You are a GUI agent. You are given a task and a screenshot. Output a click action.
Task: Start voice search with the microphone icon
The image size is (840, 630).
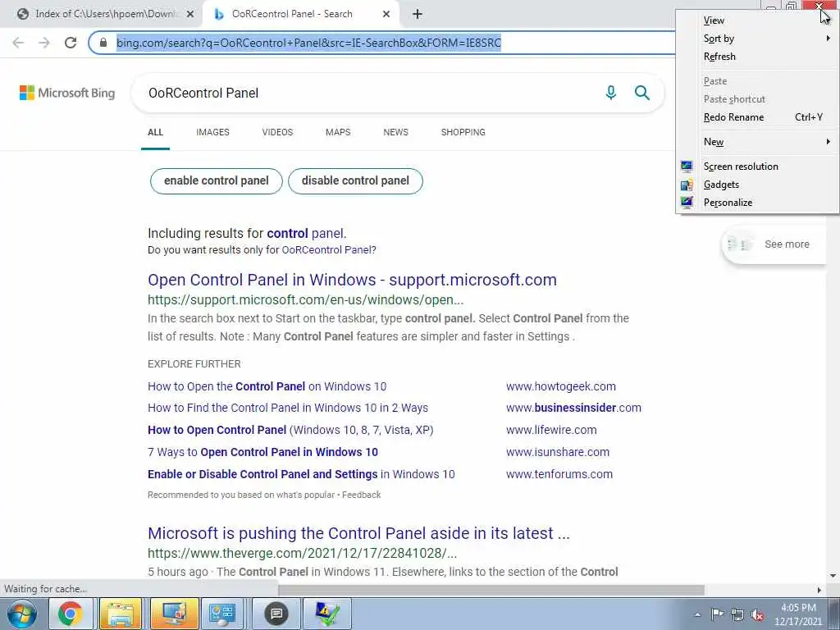(610, 93)
